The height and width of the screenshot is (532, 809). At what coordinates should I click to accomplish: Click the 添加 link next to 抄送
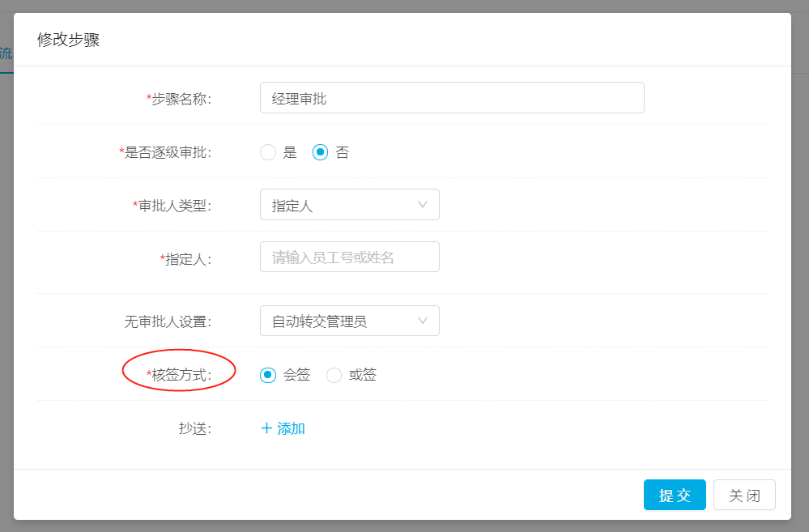tap(291, 428)
